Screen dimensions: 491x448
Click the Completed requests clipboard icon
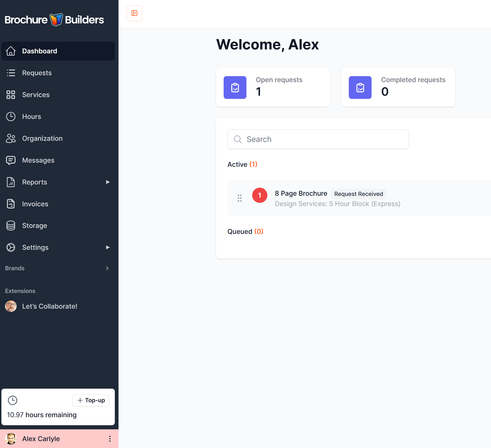tap(360, 87)
